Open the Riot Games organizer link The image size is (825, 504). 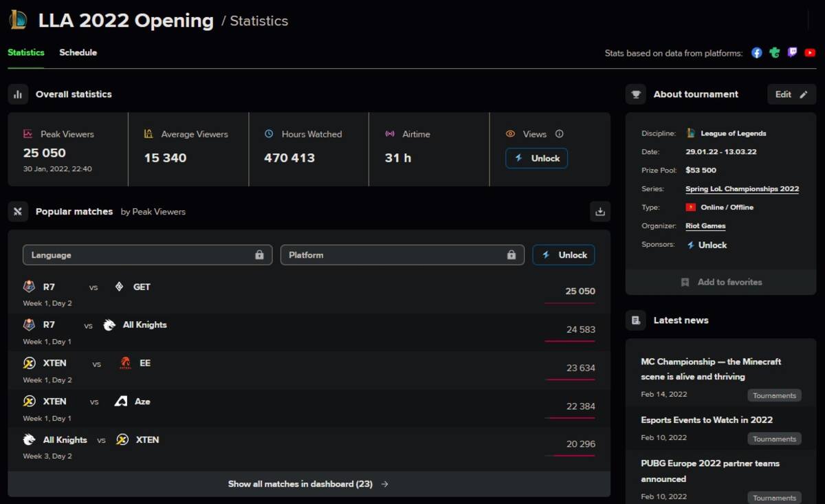click(705, 226)
